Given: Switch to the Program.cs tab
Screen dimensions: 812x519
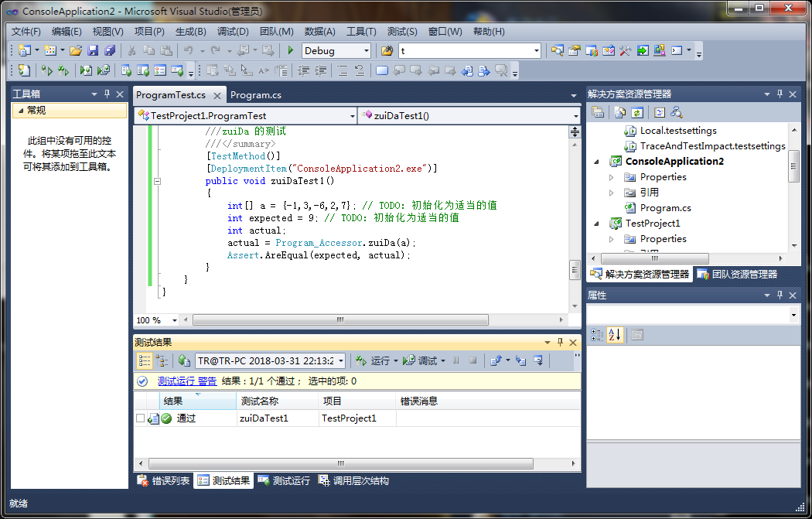Looking at the screenshot, I should coord(255,95).
